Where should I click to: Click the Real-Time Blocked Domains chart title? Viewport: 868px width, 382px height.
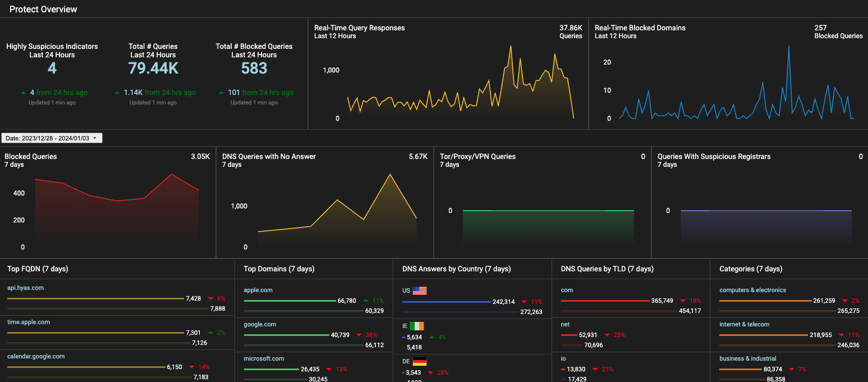click(640, 28)
